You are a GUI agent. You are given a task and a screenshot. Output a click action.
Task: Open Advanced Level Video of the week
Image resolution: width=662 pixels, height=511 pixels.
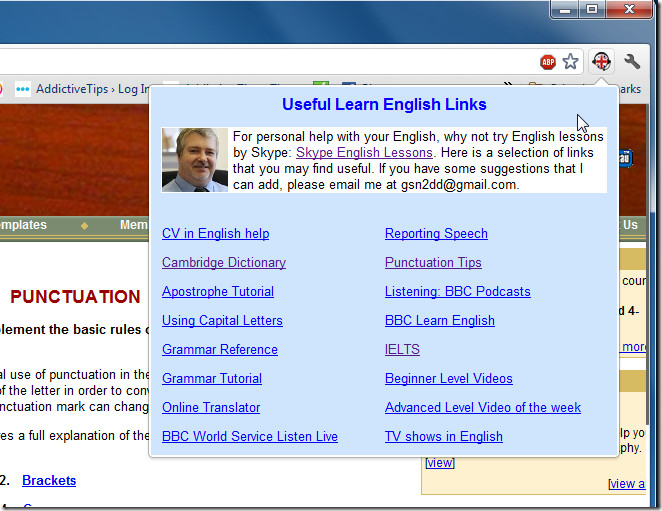coord(483,408)
